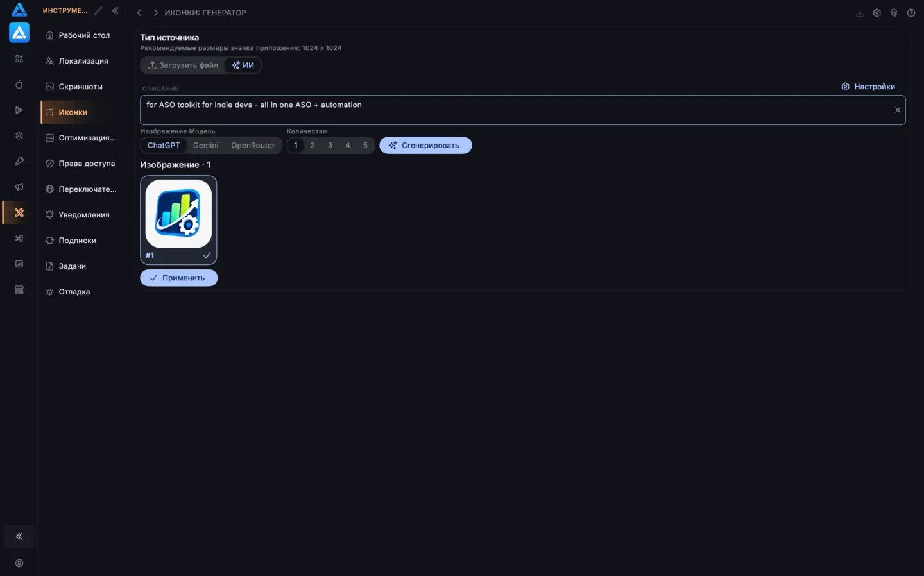Open the Google Play triangle icon in rail
This screenshot has width=924, height=576.
click(19, 110)
